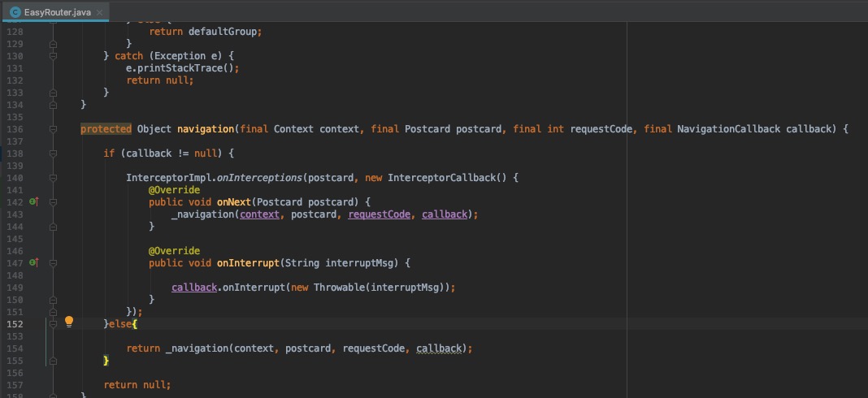
Task: Click the highlighted 'protected' keyword on line 136
Action: tap(106, 129)
